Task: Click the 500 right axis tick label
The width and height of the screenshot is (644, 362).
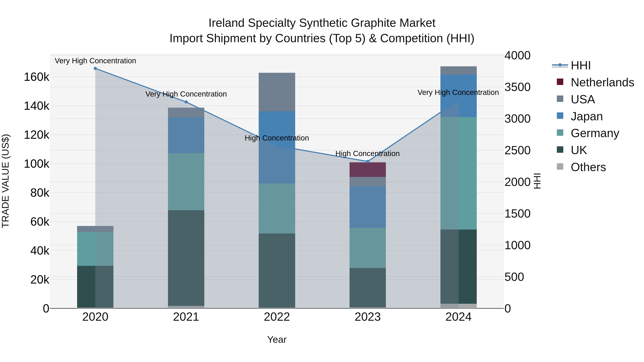Action: pyautogui.click(x=514, y=277)
